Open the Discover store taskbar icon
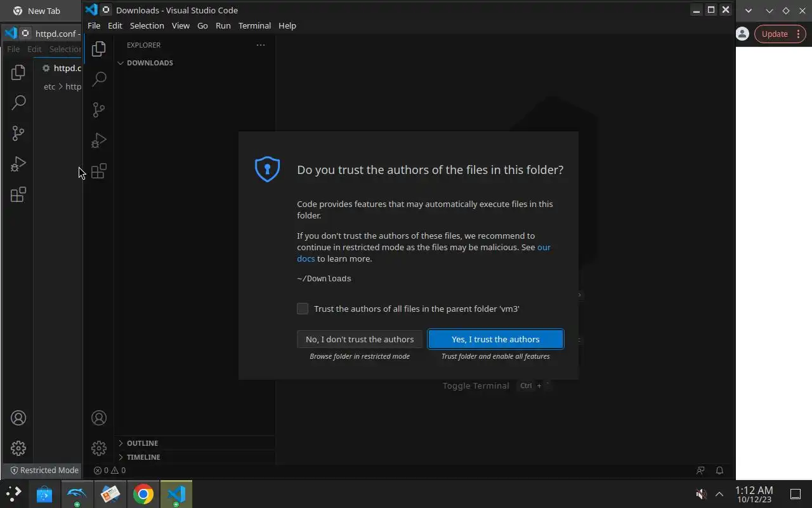 click(44, 494)
